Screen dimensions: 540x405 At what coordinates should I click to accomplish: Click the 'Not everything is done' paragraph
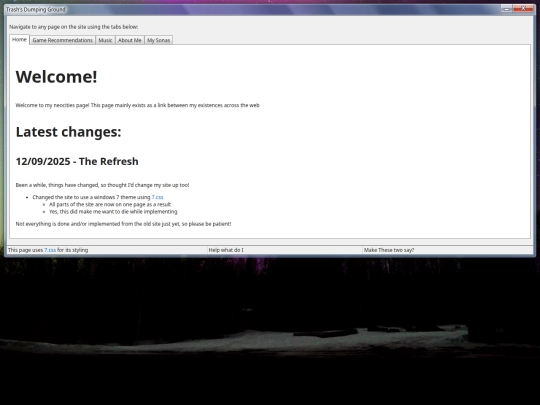tap(123, 224)
